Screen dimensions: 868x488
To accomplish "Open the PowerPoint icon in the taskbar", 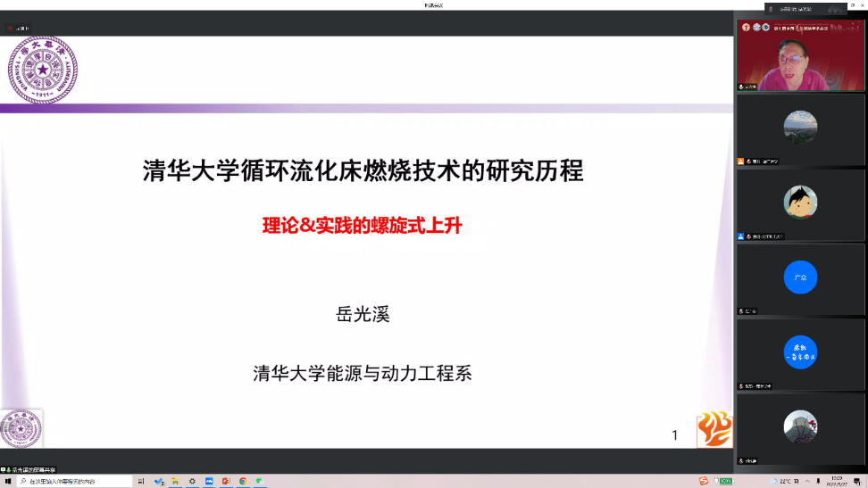I will (226, 481).
